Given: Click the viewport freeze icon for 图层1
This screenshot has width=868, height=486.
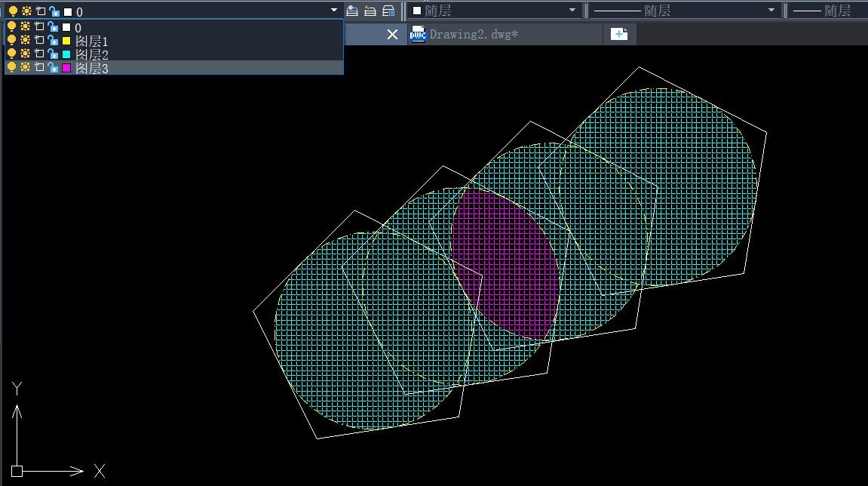Looking at the screenshot, I should coord(39,41).
